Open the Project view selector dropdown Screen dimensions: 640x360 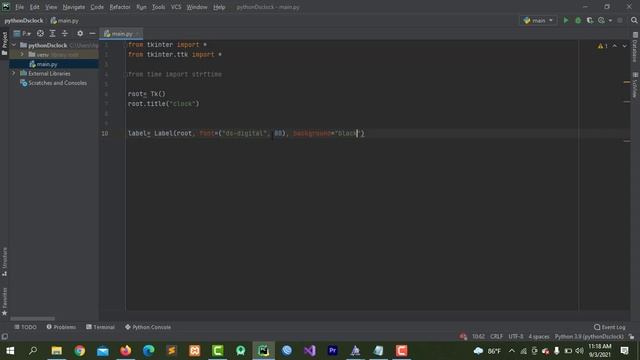[x=22, y=33]
